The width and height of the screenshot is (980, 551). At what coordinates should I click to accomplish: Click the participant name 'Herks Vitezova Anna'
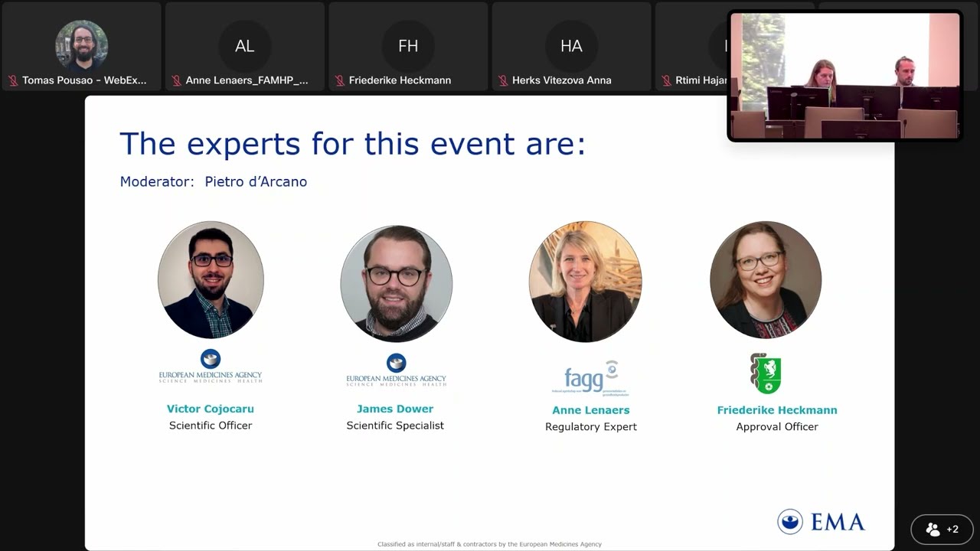coord(562,80)
